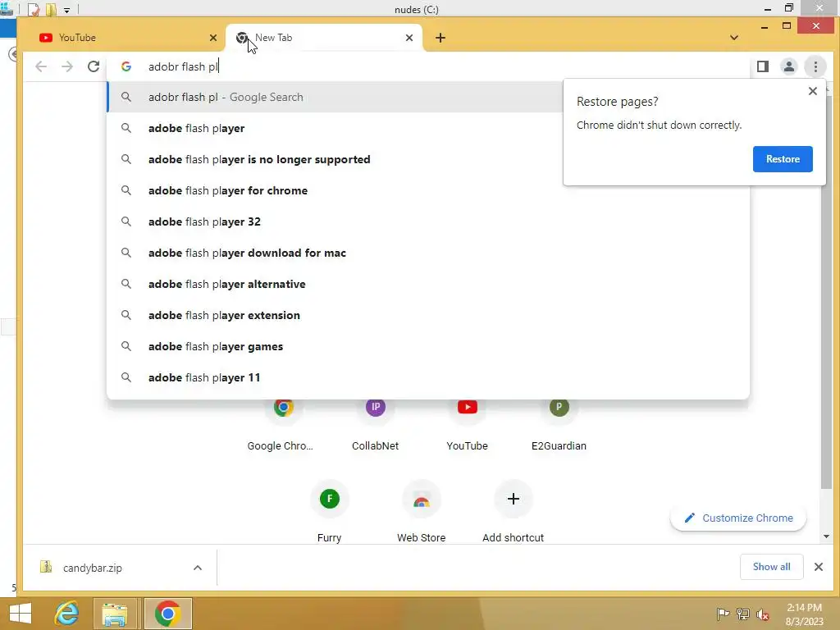Launch Internet Explorer from taskbar
Image resolution: width=840 pixels, height=630 pixels.
[x=67, y=614]
